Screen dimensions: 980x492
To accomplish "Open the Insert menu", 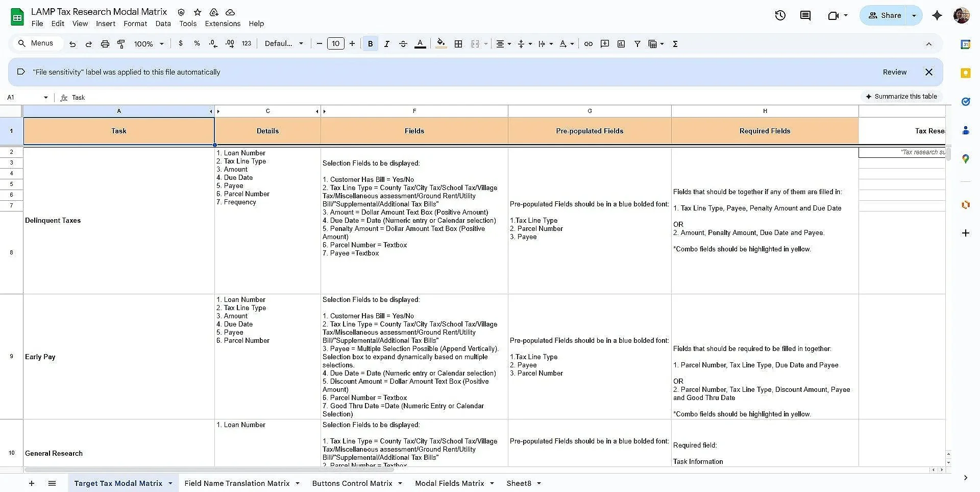I will click(x=106, y=24).
